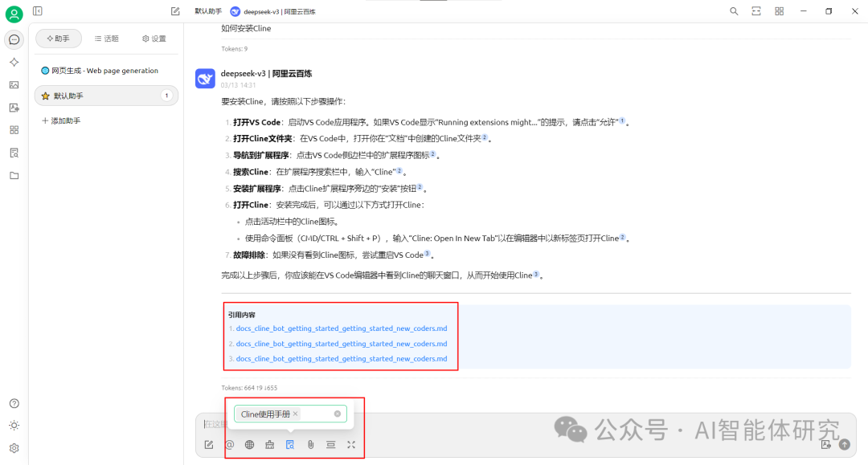
Task: Open the chat assistants sidebar icon
Action: [14, 39]
